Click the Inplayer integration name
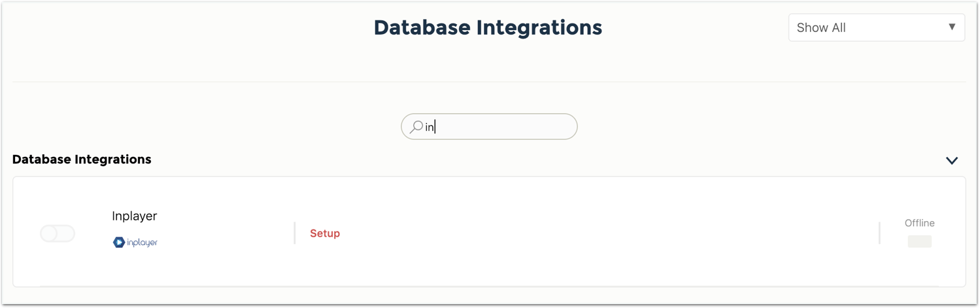The height and width of the screenshot is (308, 980). click(135, 216)
